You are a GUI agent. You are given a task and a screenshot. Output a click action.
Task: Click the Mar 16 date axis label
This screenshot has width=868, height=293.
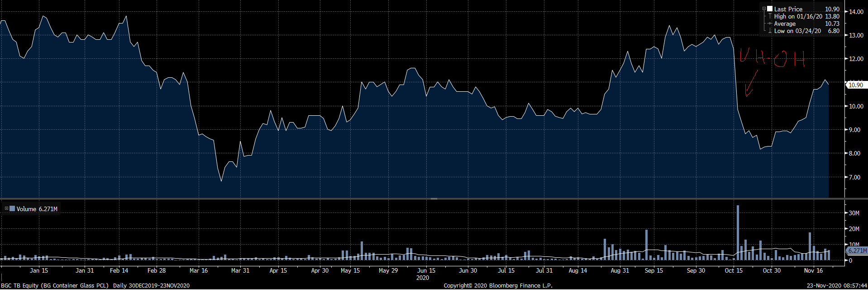[x=198, y=270]
